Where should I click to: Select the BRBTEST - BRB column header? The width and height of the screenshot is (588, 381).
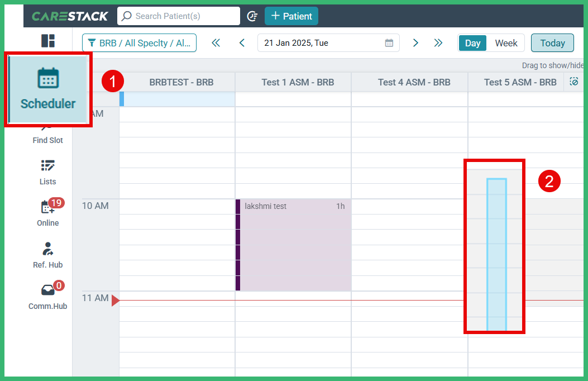[x=181, y=82]
